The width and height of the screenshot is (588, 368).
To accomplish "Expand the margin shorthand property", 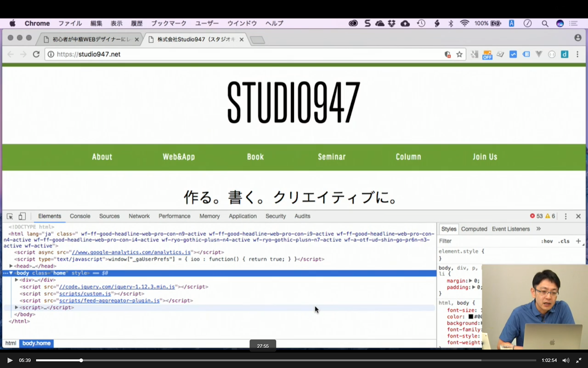I will pos(470,280).
